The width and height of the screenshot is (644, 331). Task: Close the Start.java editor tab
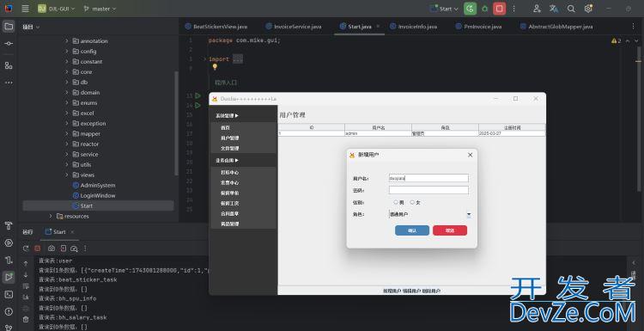[x=378, y=26]
